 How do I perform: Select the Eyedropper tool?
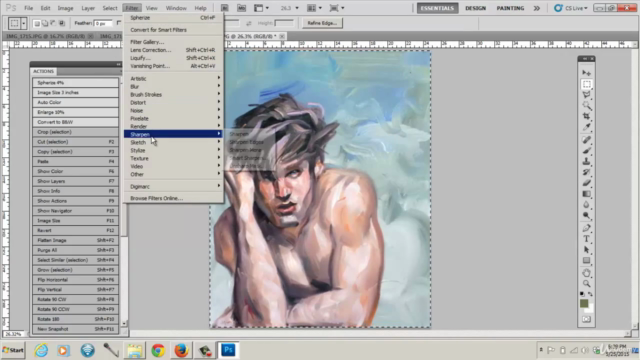click(x=587, y=127)
